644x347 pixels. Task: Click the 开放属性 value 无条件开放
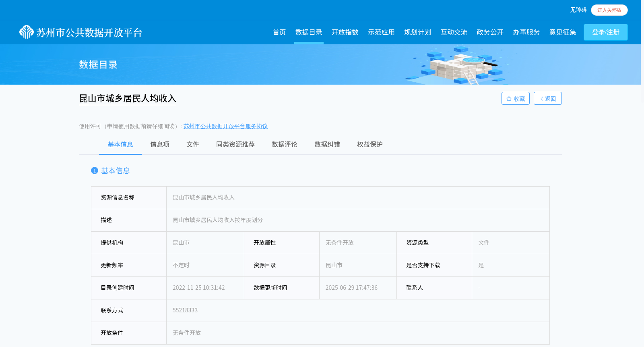coord(340,243)
